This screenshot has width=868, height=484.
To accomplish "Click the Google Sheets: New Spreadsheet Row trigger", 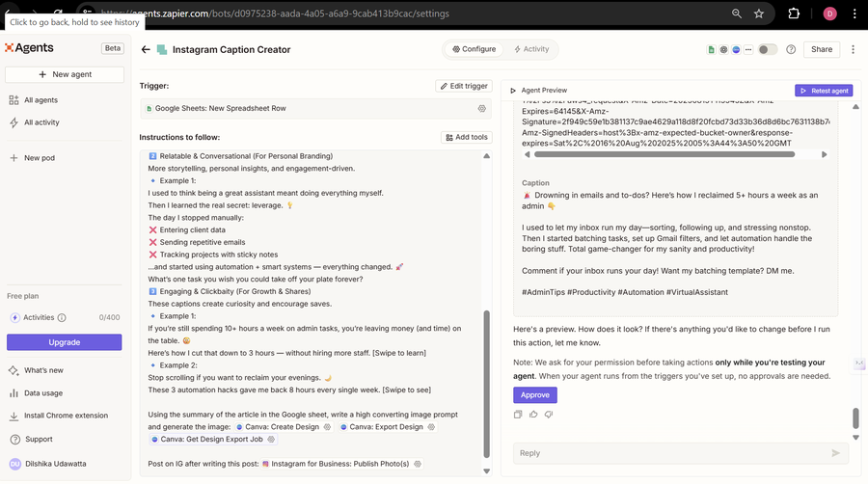I will [315, 108].
